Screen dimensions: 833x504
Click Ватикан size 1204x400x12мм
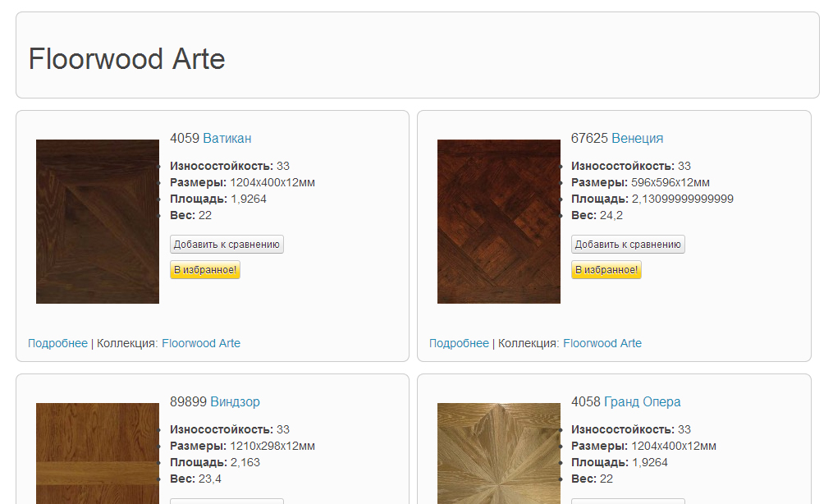(272, 182)
